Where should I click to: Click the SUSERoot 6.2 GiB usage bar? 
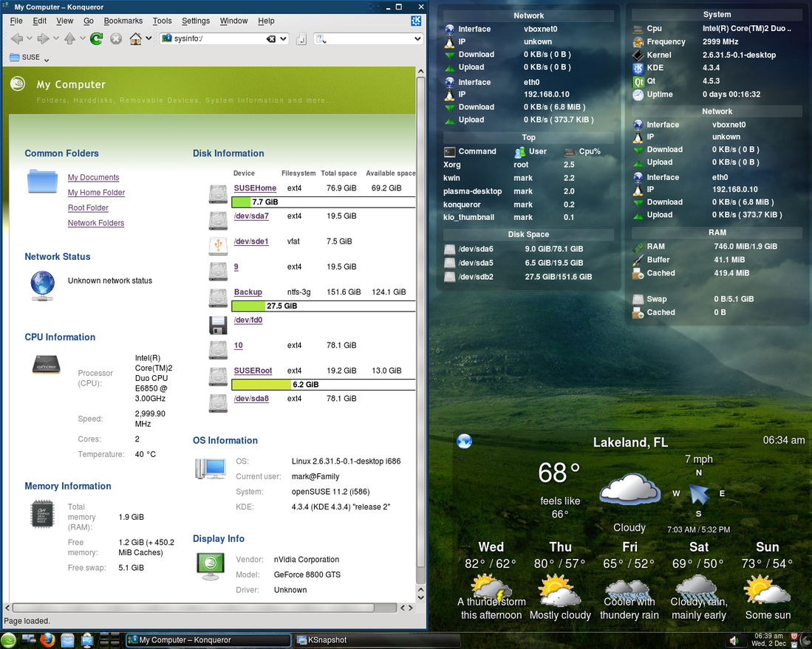tap(324, 385)
